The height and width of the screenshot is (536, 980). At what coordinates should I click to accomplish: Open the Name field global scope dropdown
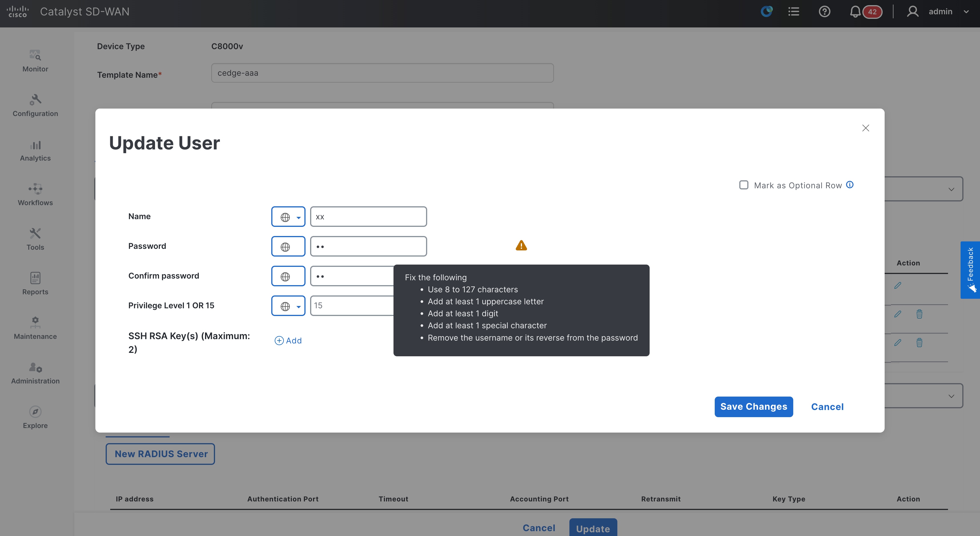click(x=288, y=217)
